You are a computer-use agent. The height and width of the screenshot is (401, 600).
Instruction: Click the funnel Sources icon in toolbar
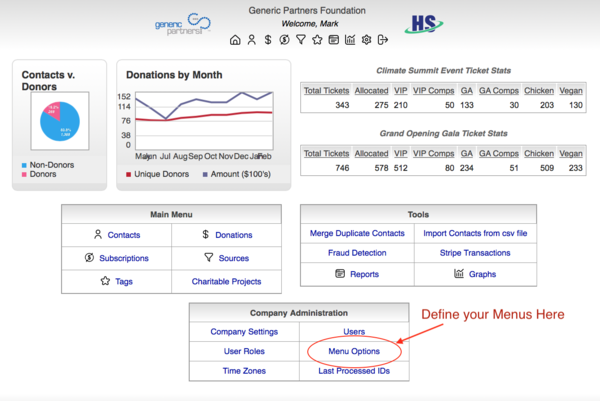click(x=300, y=40)
